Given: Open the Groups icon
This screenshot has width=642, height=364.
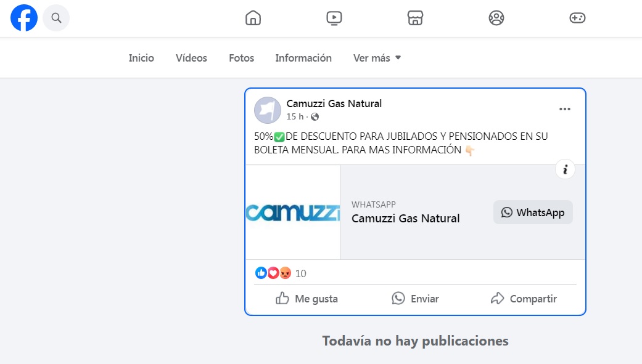Looking at the screenshot, I should tap(496, 18).
